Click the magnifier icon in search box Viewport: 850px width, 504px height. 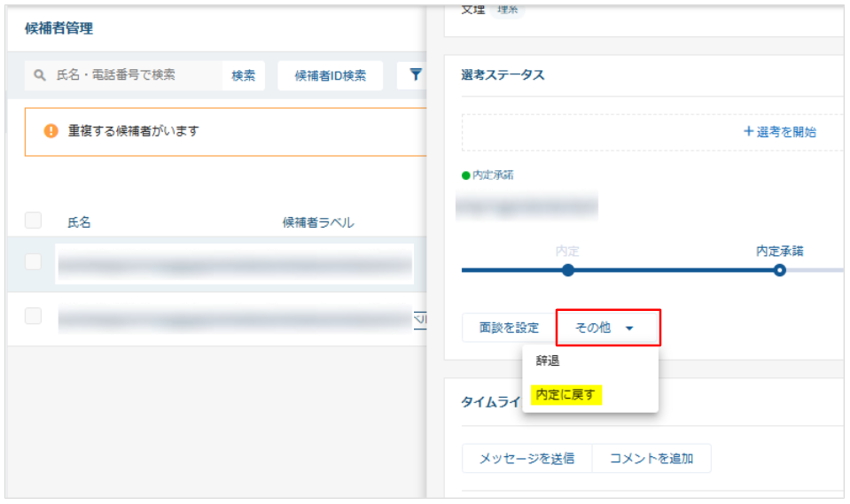click(x=40, y=76)
